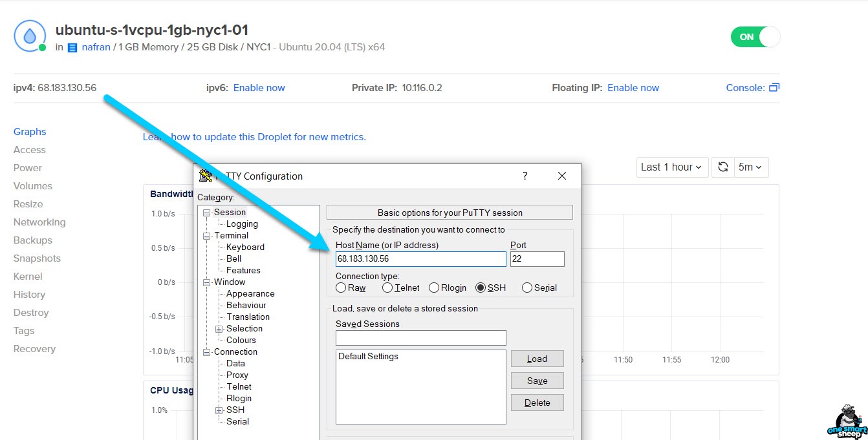The height and width of the screenshot is (440, 868).
Task: Click the Saved Sessions text field
Action: tap(421, 338)
